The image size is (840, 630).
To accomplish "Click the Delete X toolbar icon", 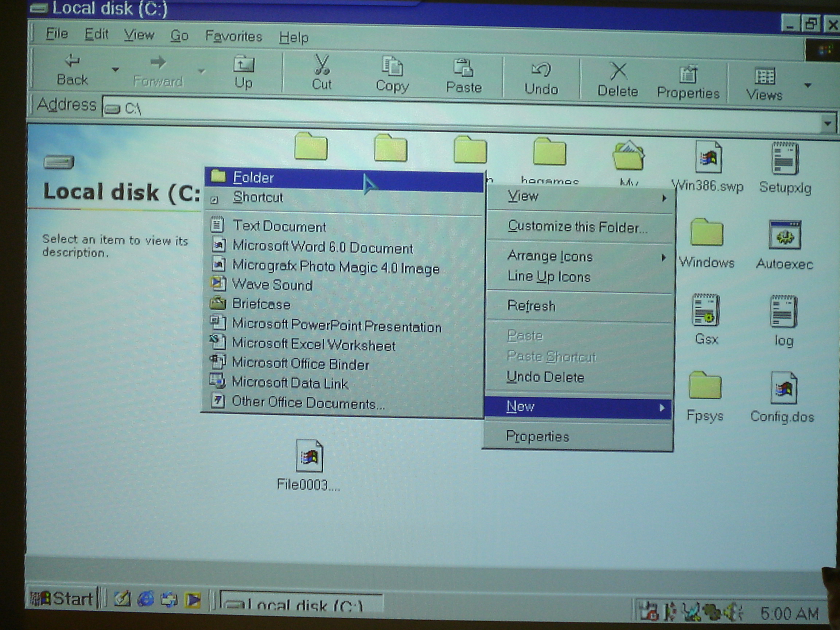I will (618, 71).
